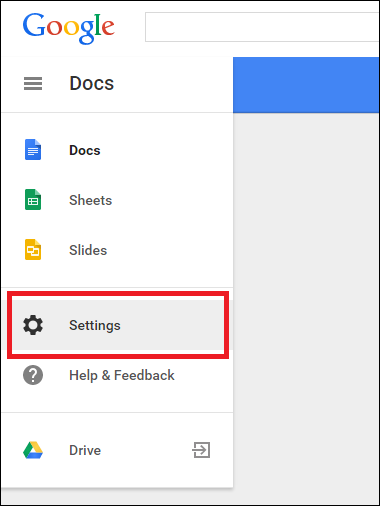
Task: Click the blue Docs file icon
Action: click(x=33, y=150)
